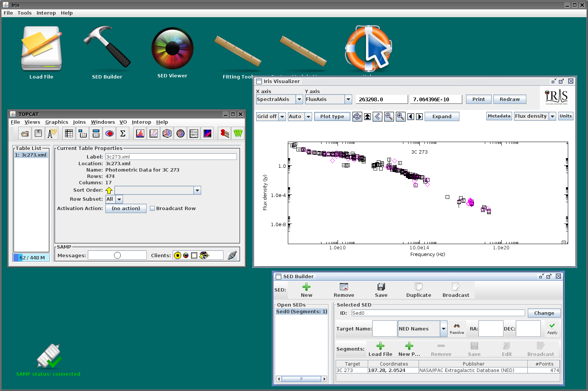Click the zoom-in magnifier in Visualizer
Viewport: 588px width, 391px height.
[400, 117]
